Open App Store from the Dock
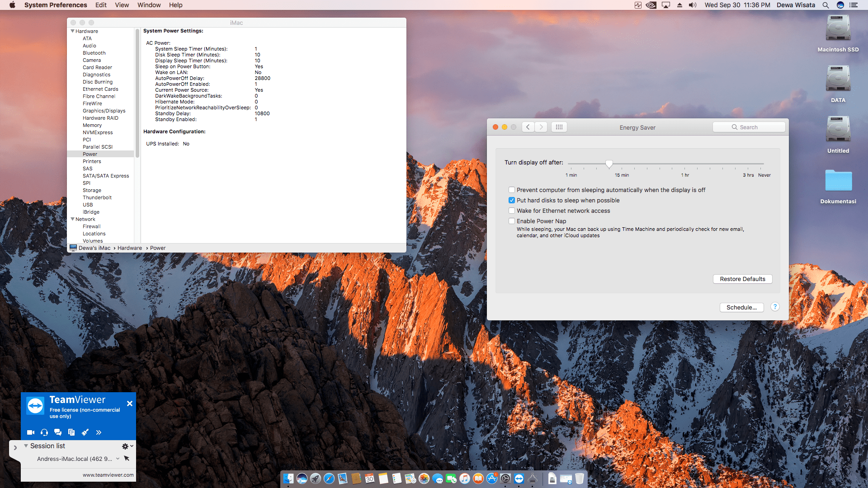 click(492, 479)
